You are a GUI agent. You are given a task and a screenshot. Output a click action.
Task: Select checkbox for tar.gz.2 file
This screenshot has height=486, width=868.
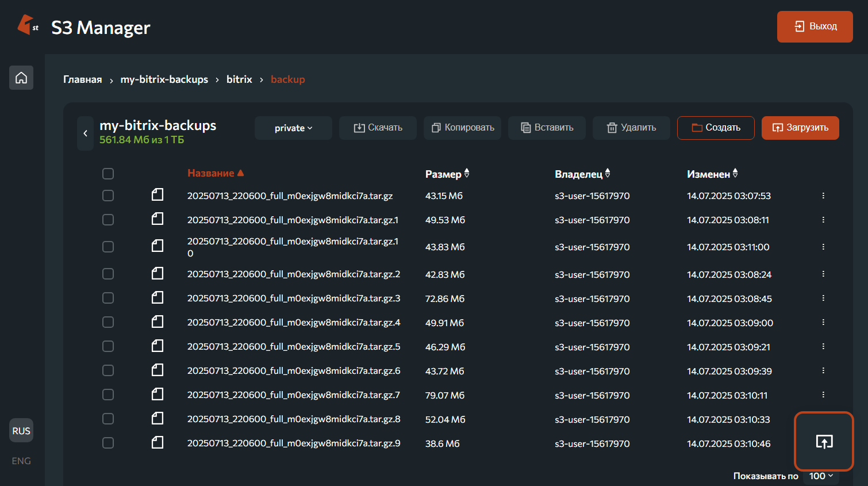(108, 274)
